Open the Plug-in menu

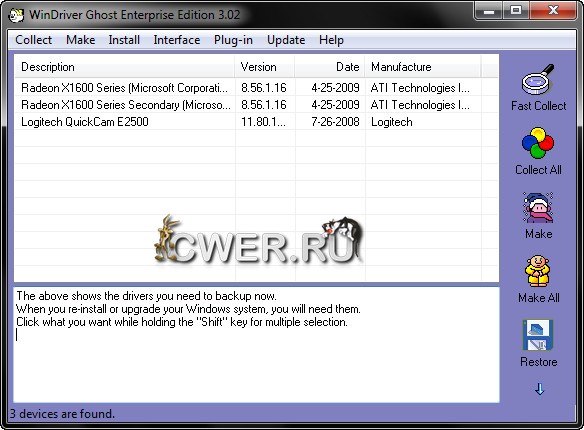233,40
